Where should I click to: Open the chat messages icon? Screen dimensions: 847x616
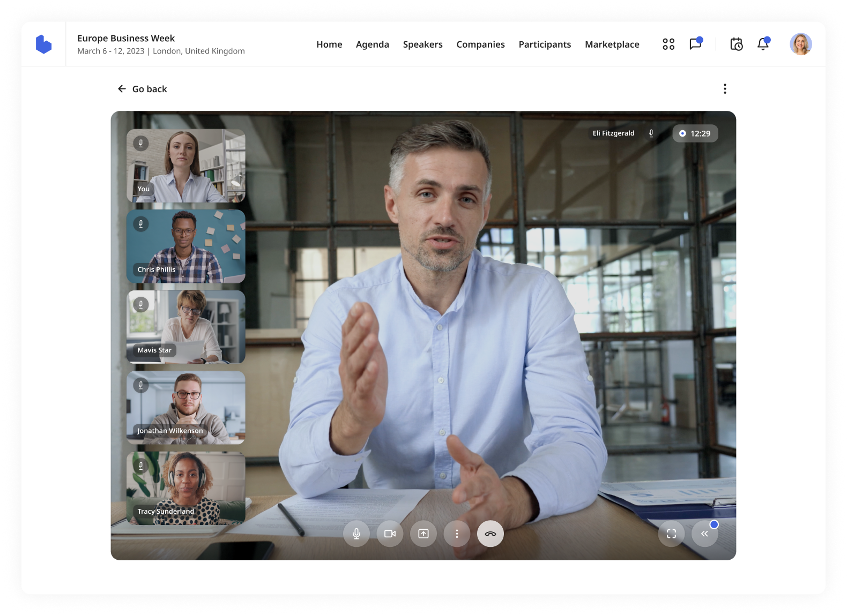click(x=696, y=43)
